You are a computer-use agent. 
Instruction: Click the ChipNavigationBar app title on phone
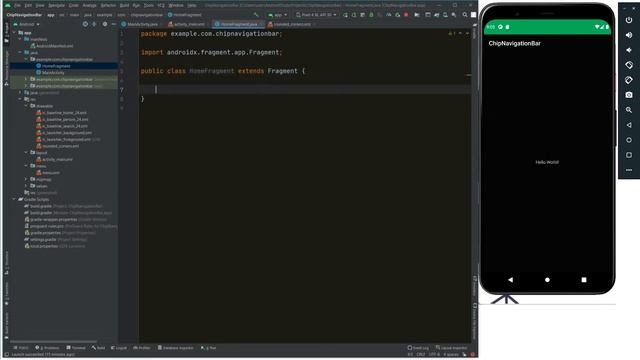point(515,43)
